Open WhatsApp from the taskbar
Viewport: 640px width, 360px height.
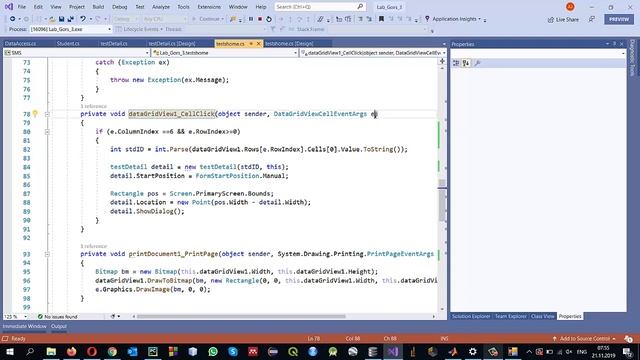pyautogui.click(x=213, y=351)
